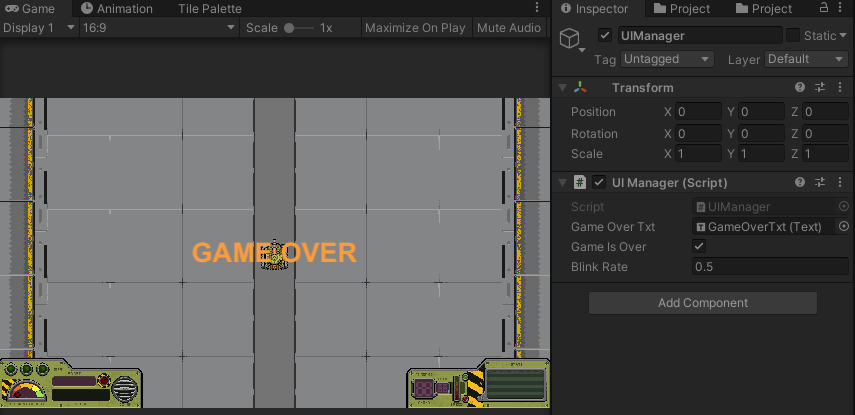Click the score display HUD panel
The image size is (855, 415).
478,383
